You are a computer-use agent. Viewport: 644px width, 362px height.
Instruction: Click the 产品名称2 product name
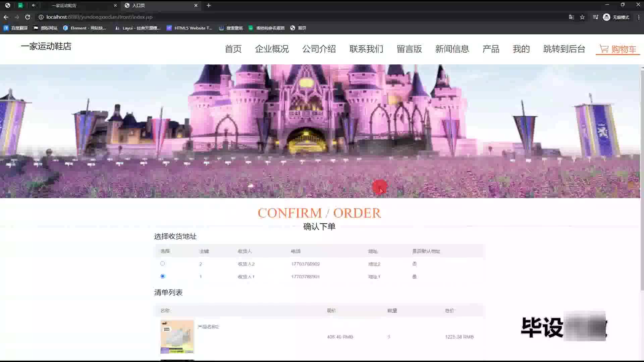coord(208,327)
